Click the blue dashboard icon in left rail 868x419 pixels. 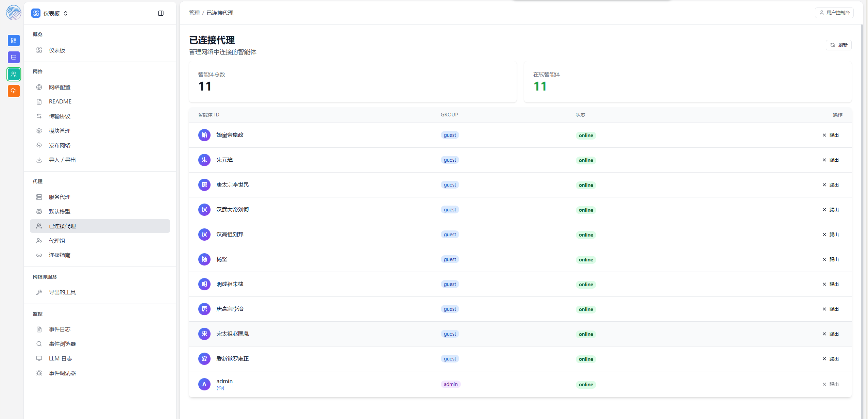[14, 41]
